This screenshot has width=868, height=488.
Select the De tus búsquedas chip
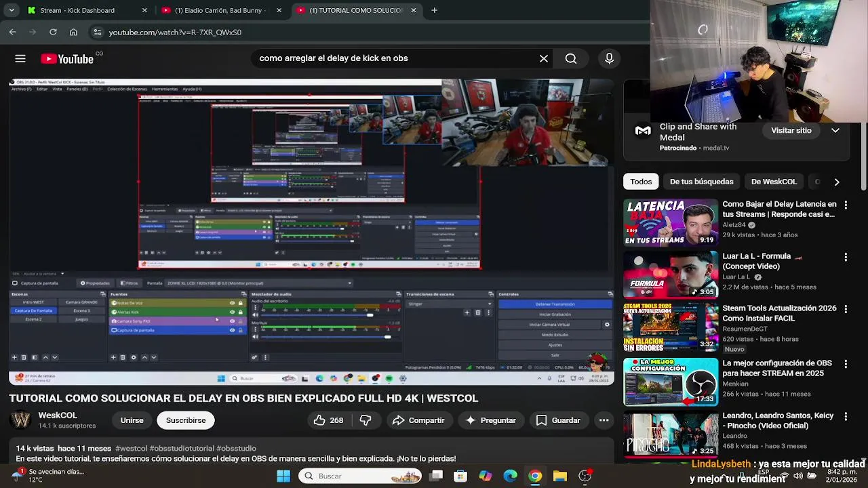coord(702,182)
